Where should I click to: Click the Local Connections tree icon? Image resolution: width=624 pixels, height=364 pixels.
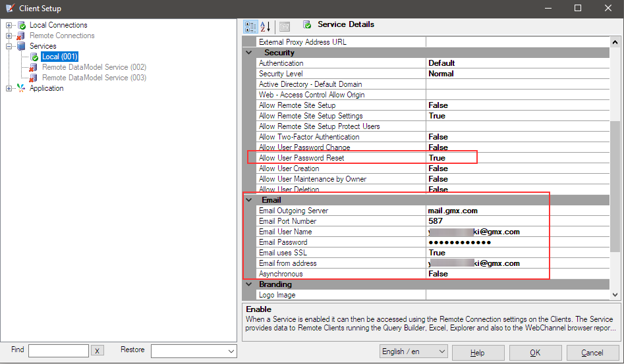point(22,25)
